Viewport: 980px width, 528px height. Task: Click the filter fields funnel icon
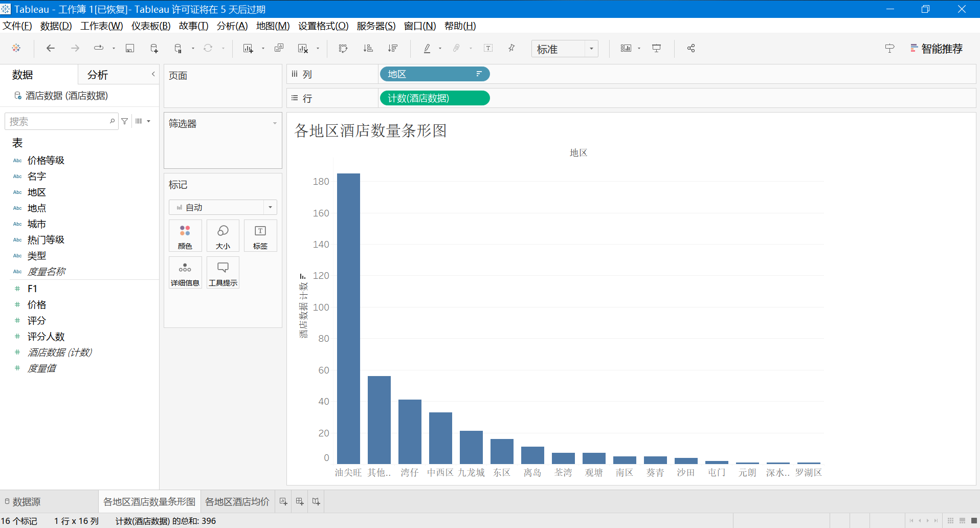click(x=124, y=121)
